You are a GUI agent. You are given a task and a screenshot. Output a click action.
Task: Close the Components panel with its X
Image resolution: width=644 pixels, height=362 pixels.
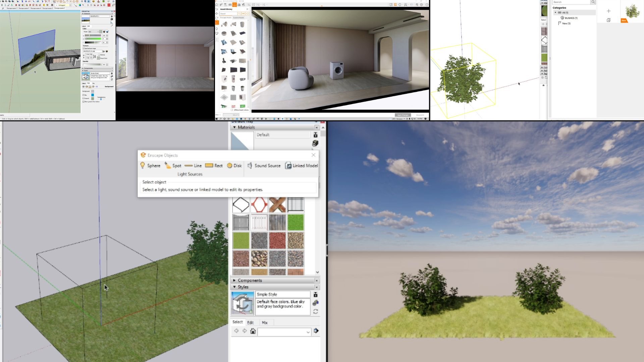[316, 280]
